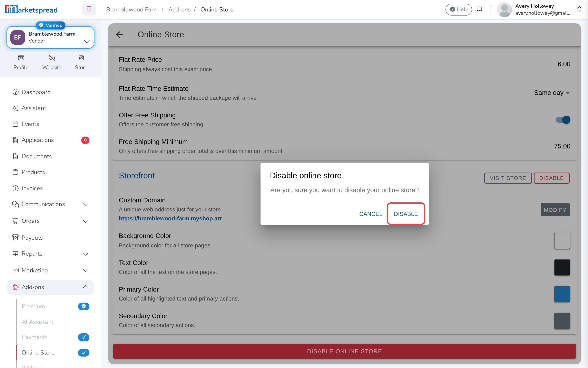Expand the Orders menu
Image resolution: width=588 pixels, height=368 pixels.
point(86,221)
